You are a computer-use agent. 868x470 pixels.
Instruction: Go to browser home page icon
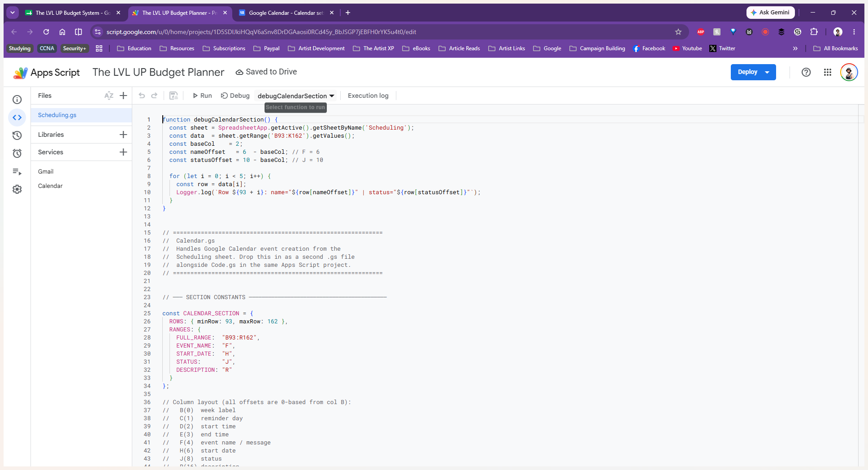(x=62, y=32)
